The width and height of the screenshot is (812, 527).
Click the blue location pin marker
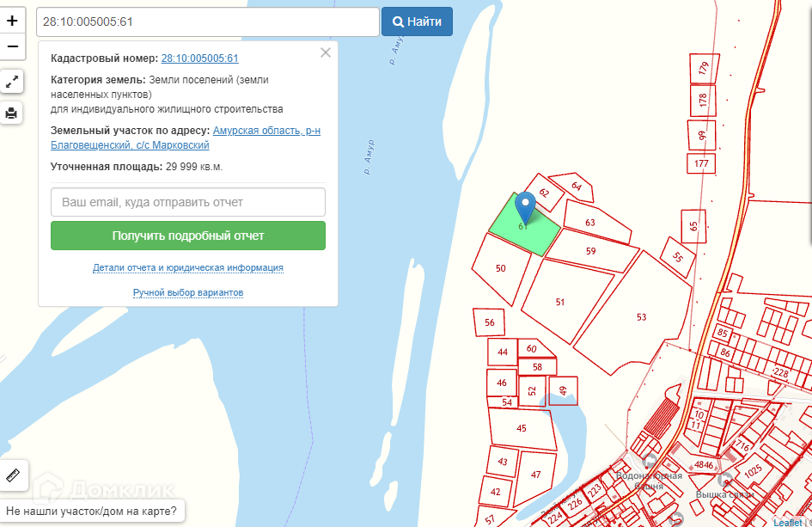(524, 207)
